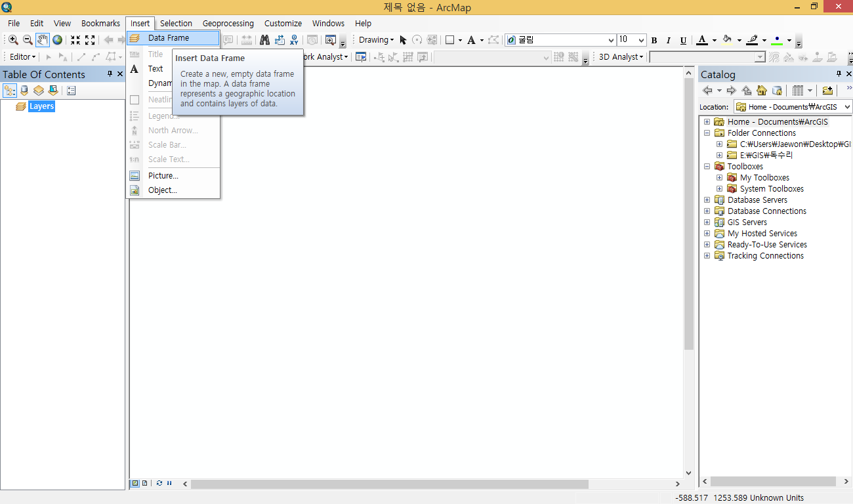Viewport: 853px width, 504px height.
Task: Open the viewer window magnifier icon
Action: pos(330,40)
